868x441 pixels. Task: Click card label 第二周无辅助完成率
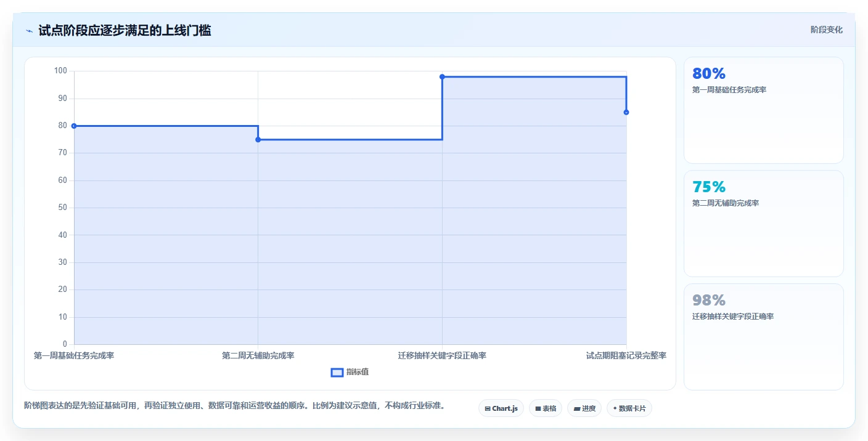[x=726, y=203]
